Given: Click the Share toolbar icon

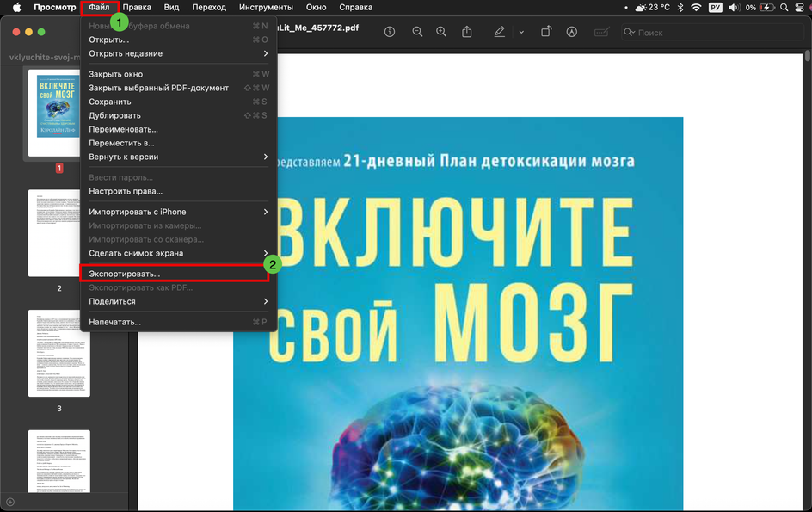Looking at the screenshot, I should point(466,32).
